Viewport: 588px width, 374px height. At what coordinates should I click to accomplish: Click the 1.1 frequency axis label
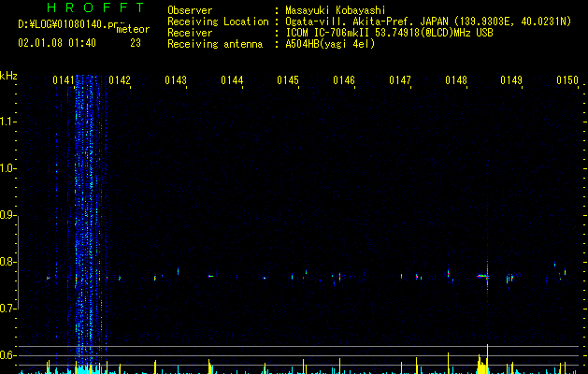(8, 122)
